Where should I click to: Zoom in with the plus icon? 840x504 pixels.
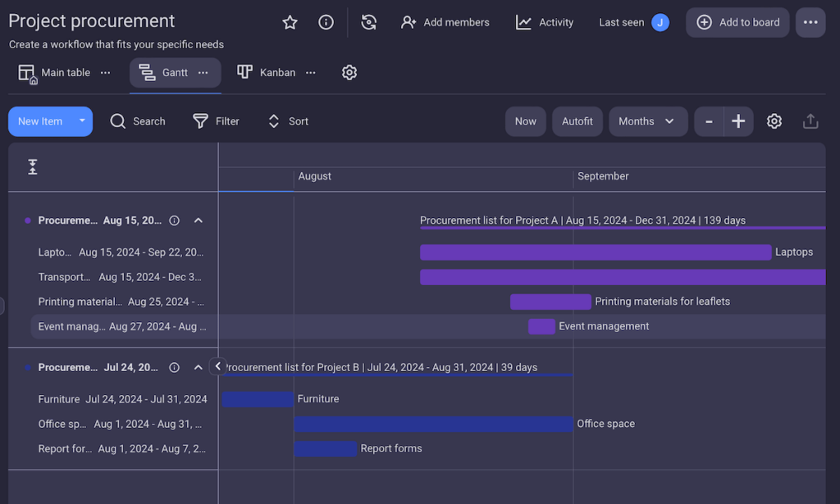coord(737,120)
